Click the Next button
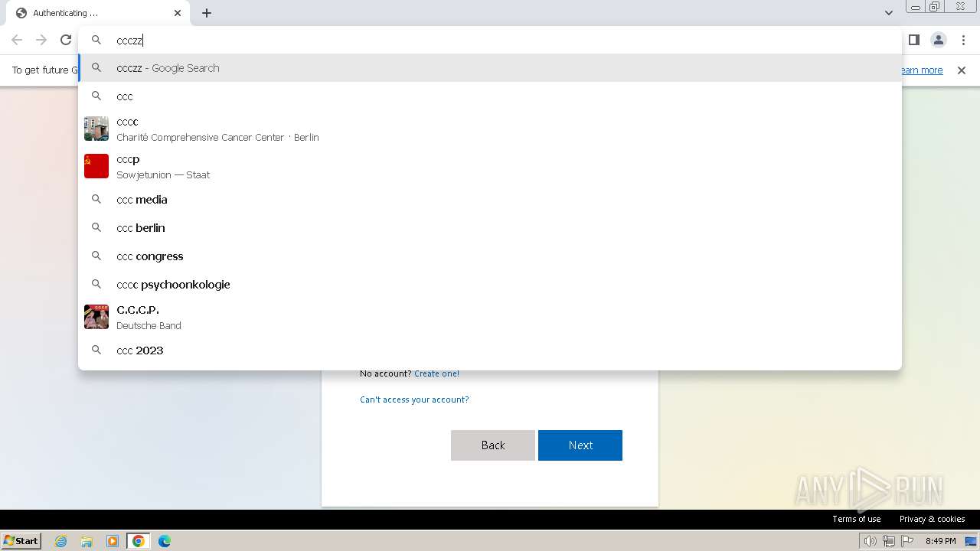Viewport: 980px width, 551px height. 580,445
